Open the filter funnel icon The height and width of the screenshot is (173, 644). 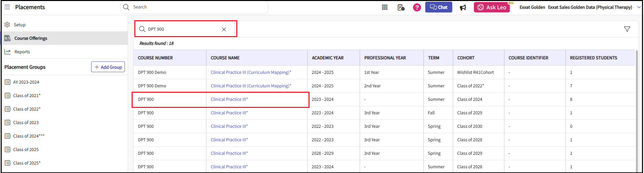point(627,29)
